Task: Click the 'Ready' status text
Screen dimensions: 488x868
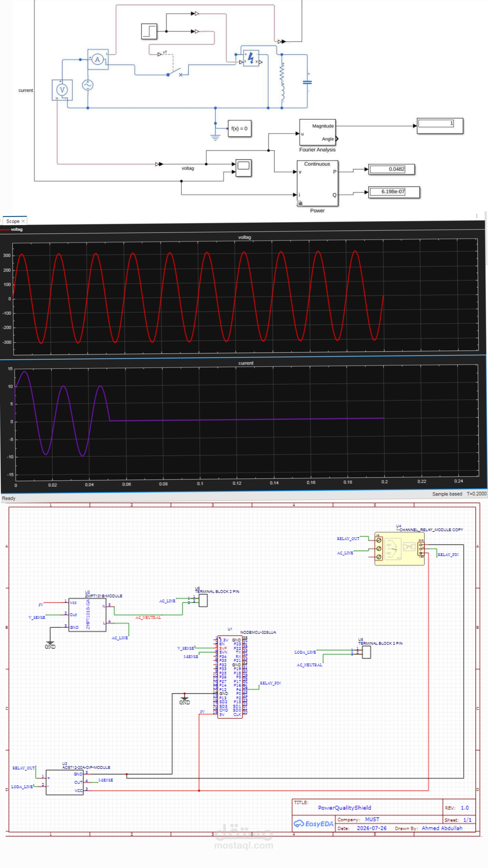Action: [8, 498]
